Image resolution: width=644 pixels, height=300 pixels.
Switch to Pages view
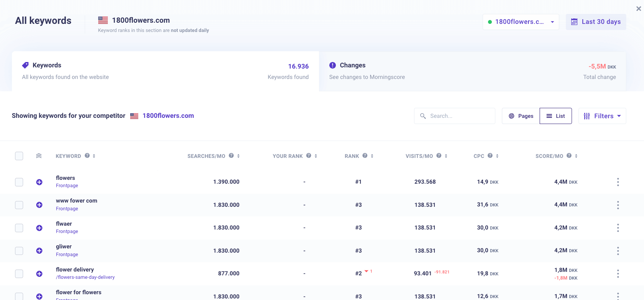[521, 116]
